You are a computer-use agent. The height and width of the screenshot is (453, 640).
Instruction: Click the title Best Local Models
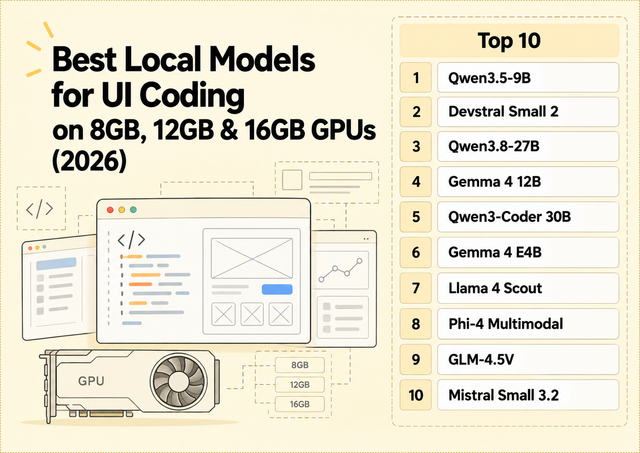tap(184, 60)
